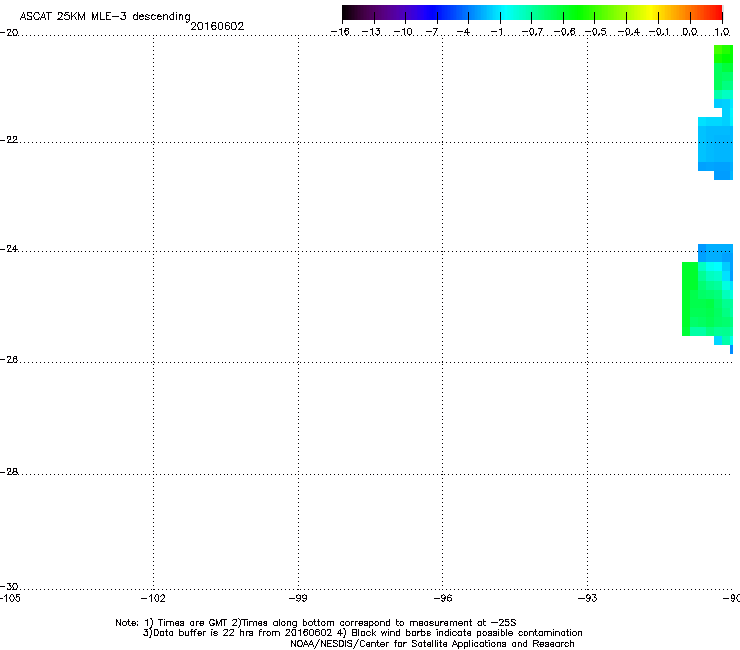Click the rainbow colorbar legend
The width and height of the screenshot is (740, 650).
(x=532, y=13)
